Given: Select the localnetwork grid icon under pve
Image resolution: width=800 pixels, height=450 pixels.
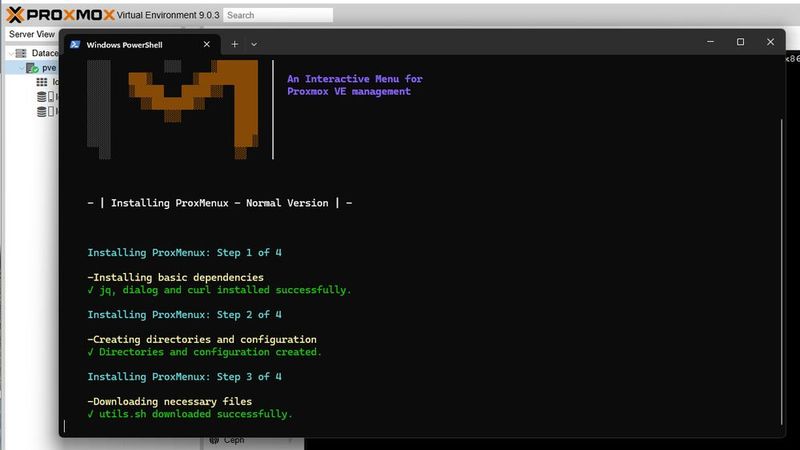Looking at the screenshot, I should (42, 82).
